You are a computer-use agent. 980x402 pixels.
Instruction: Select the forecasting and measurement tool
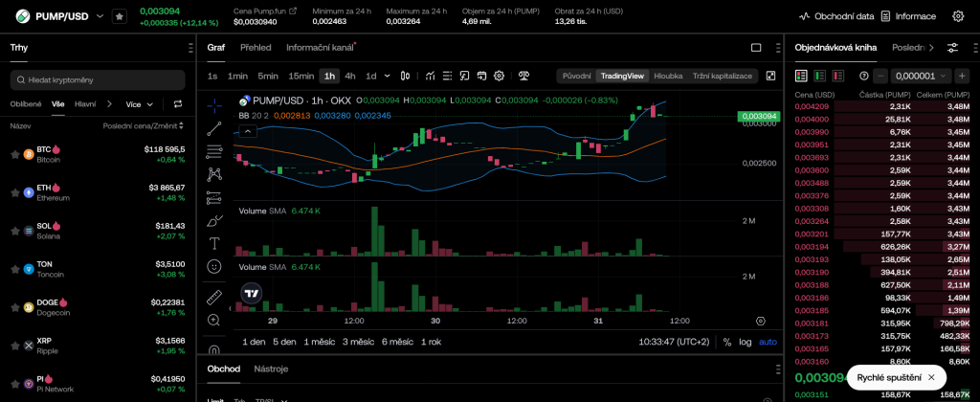(x=214, y=197)
